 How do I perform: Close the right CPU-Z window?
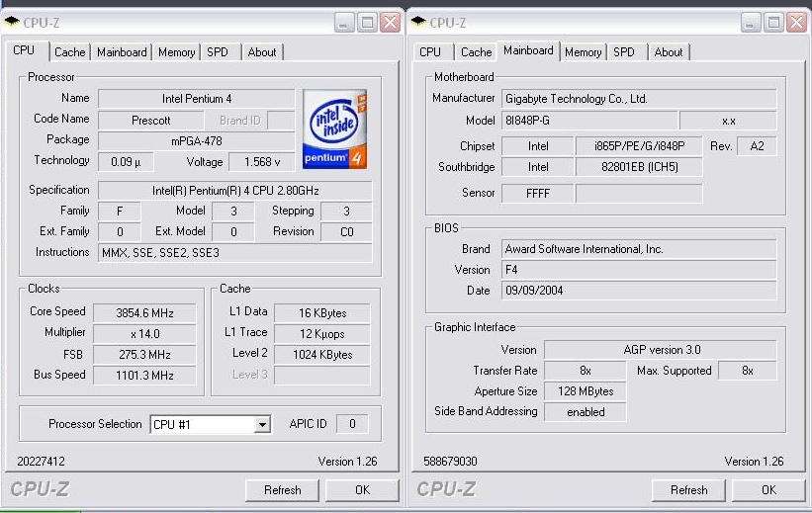[x=796, y=23]
